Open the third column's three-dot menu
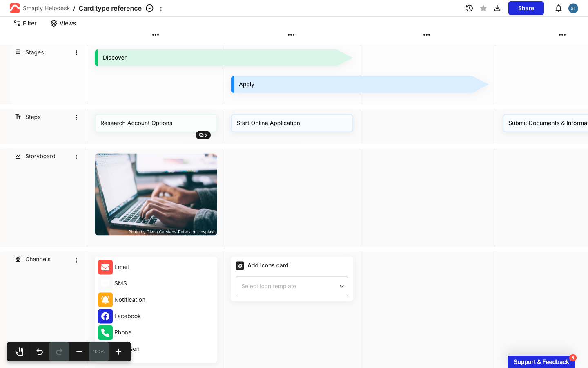 point(427,35)
